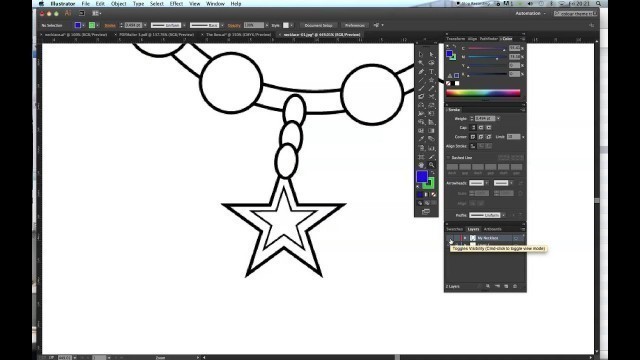Image resolution: width=640 pixels, height=360 pixels.
Task: Switch to the Artboards tab
Action: (493, 229)
